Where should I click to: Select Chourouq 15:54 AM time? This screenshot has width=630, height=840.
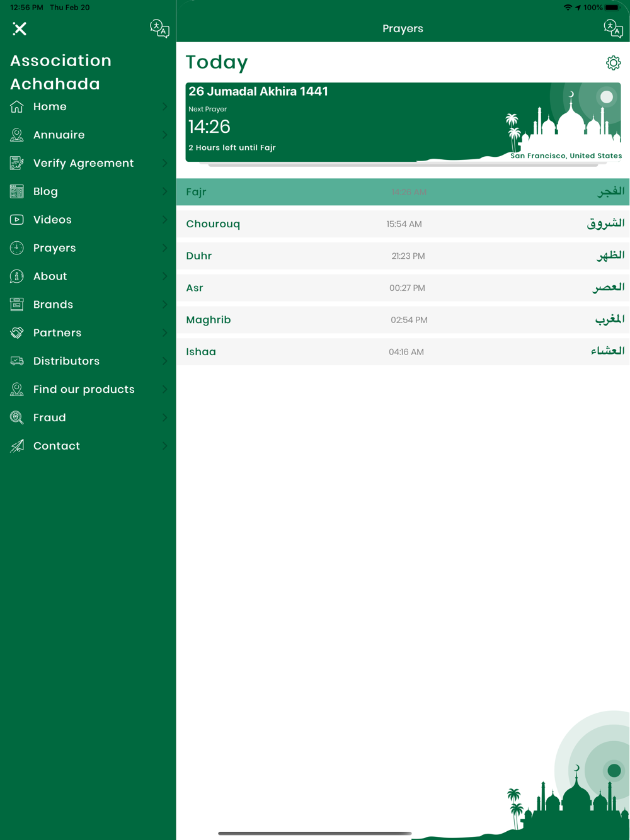404,224
